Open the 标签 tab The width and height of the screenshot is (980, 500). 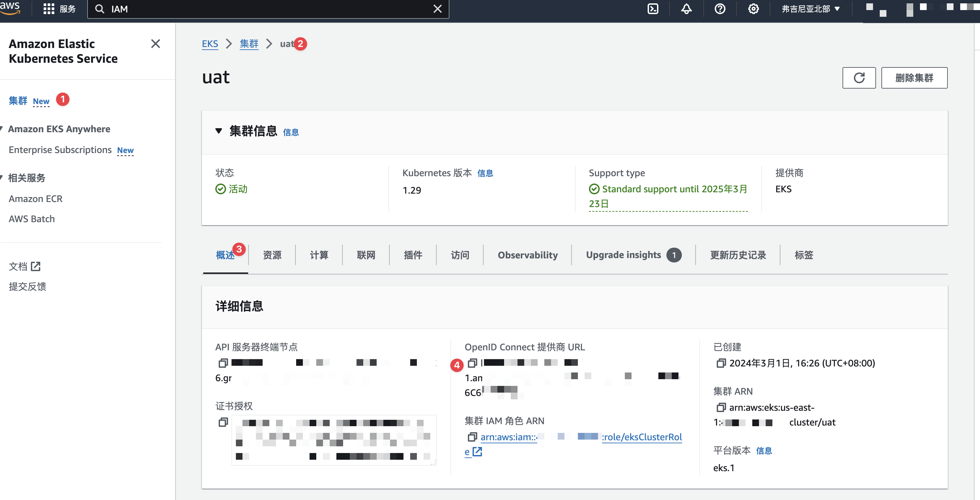point(804,255)
